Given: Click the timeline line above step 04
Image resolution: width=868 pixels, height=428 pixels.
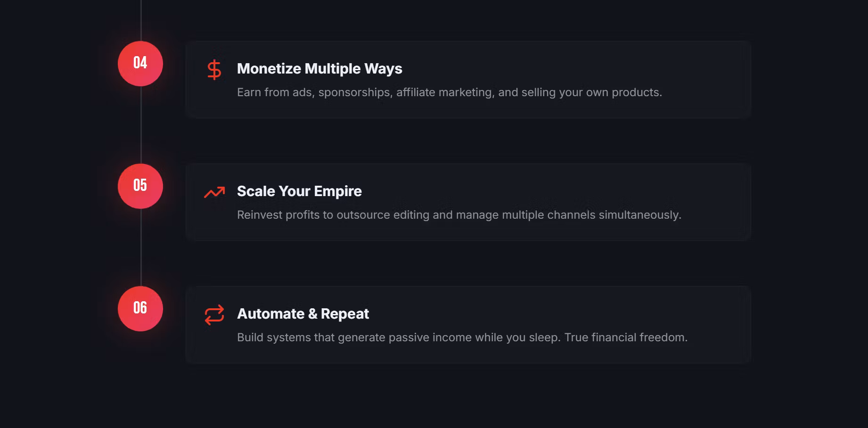Looking at the screenshot, I should pyautogui.click(x=141, y=20).
